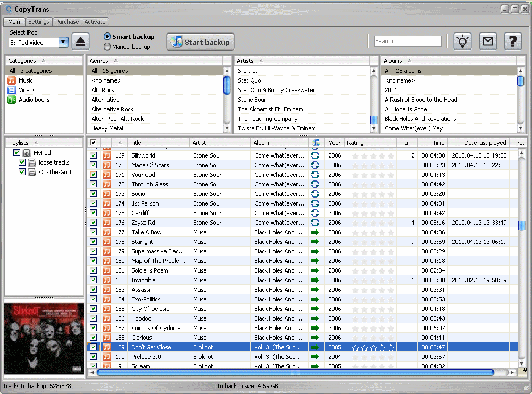
Task: Click music note icon for Hoodoo track
Action: (107, 318)
